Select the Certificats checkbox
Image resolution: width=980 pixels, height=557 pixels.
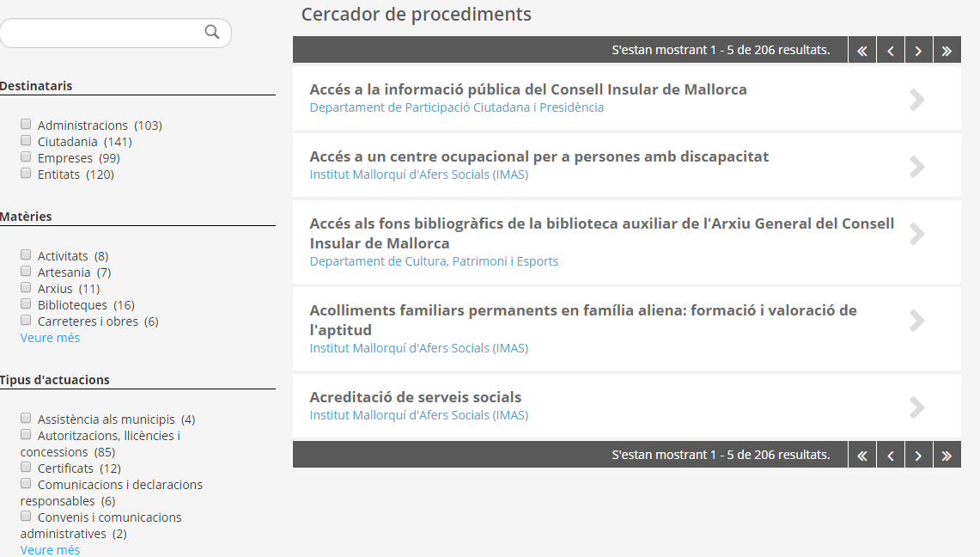pos(26,467)
